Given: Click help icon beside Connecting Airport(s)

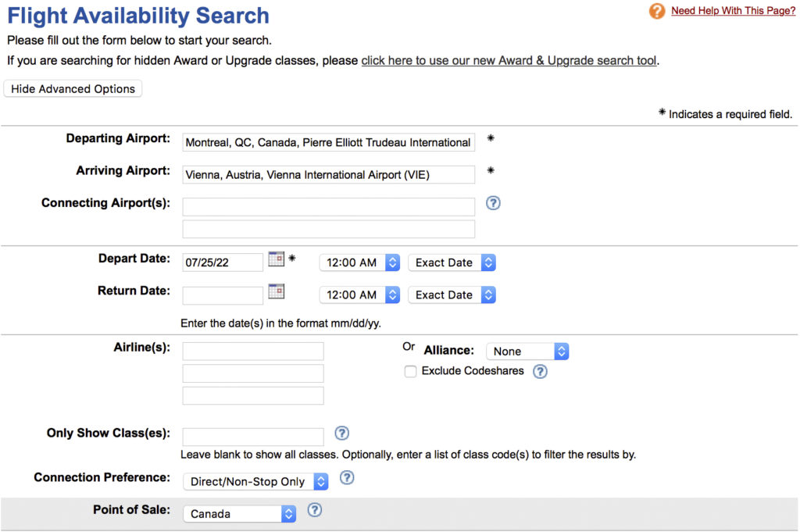Looking at the screenshot, I should (493, 203).
